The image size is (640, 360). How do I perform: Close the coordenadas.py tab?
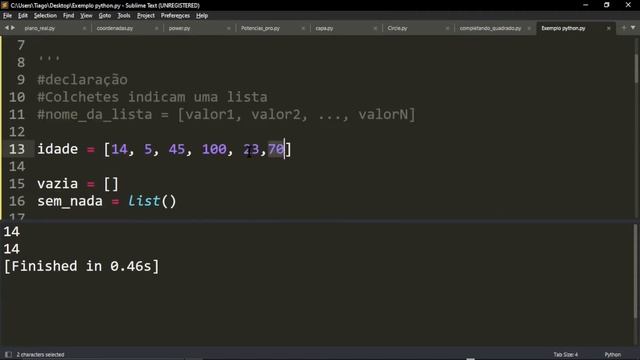[x=156, y=29]
